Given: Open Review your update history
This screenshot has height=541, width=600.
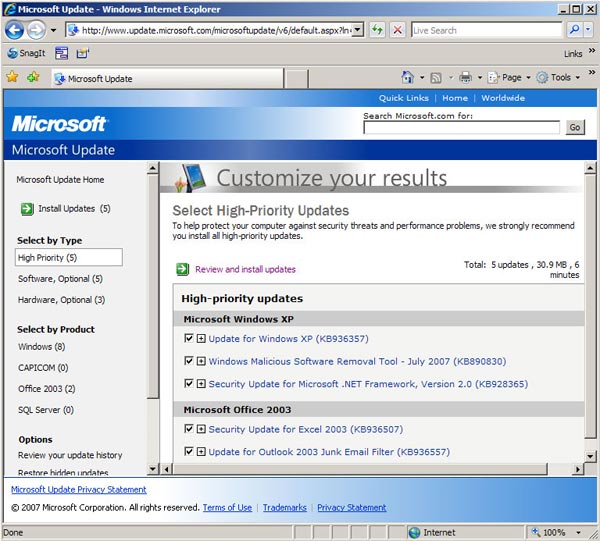Looking at the screenshot, I should [x=70, y=455].
